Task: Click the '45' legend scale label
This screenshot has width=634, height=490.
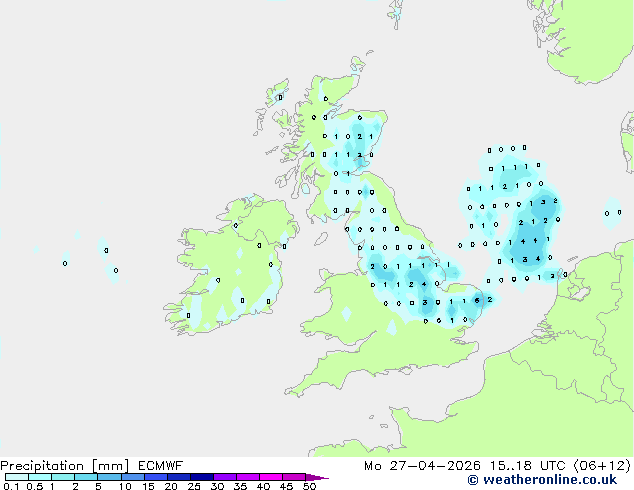Action: (286, 486)
